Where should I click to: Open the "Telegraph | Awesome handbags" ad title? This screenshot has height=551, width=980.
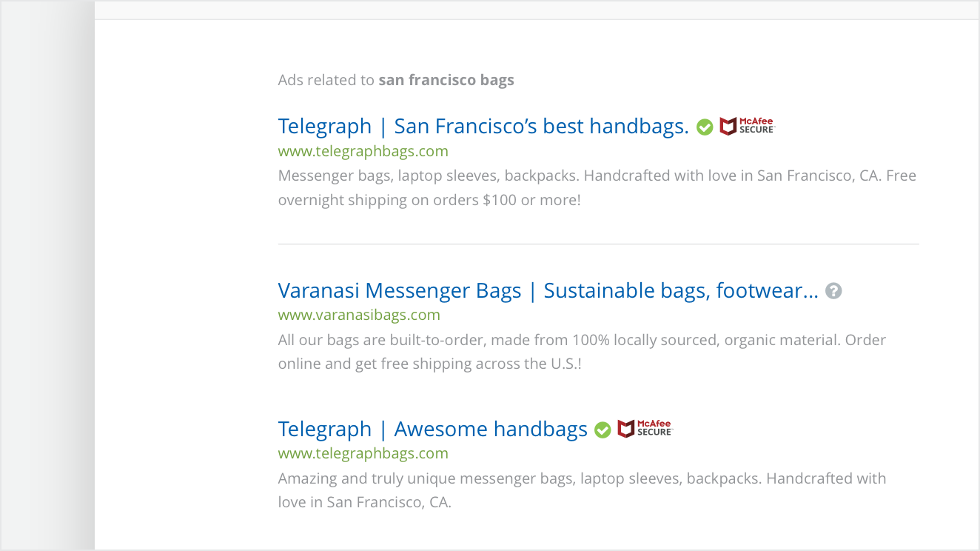tap(432, 430)
